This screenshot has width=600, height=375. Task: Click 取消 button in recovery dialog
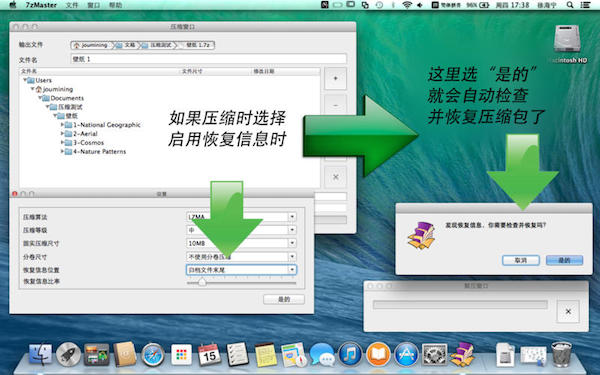[521, 260]
